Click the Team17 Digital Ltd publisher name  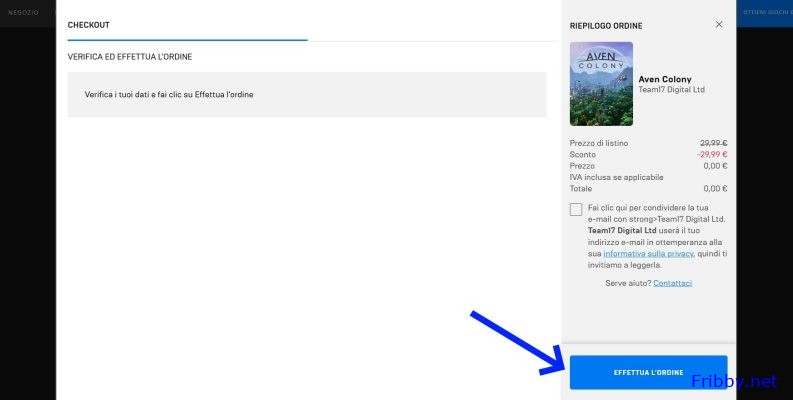[x=671, y=90]
